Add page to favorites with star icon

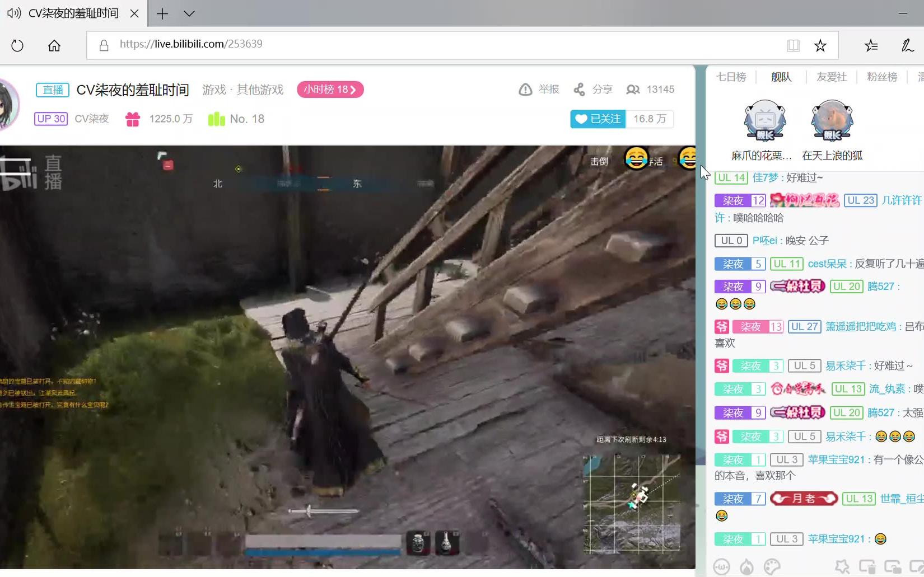820,45
